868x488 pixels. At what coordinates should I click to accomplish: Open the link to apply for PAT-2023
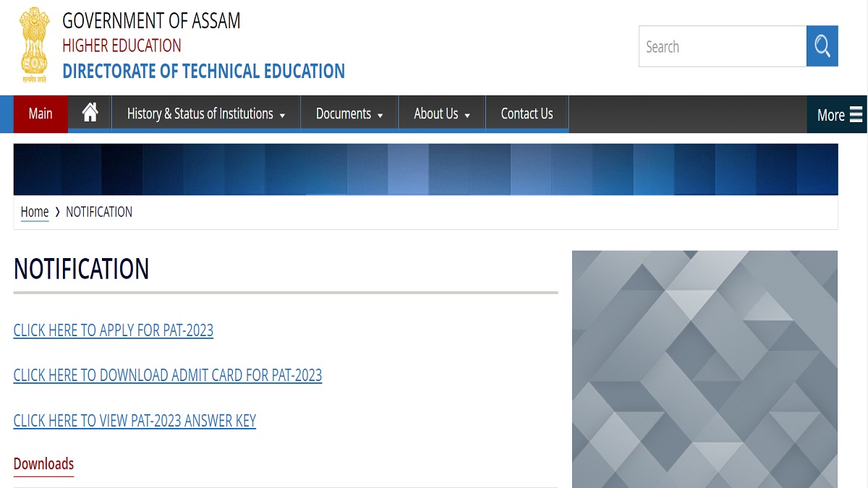(x=113, y=330)
